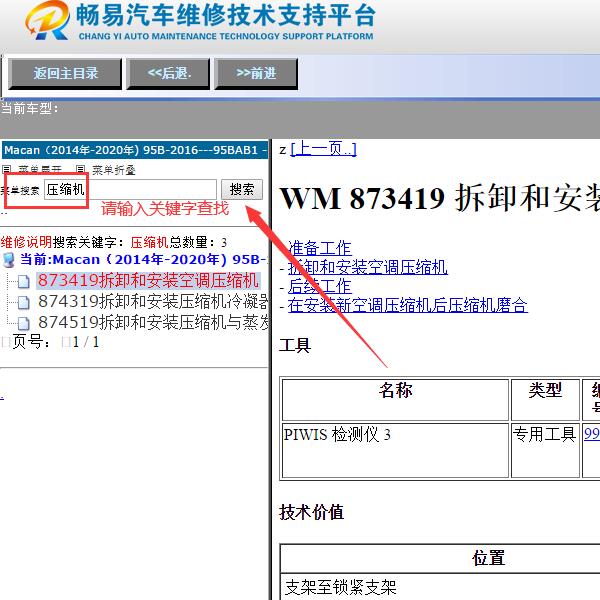This screenshot has width=600, height=600.
Task: Focus the 菜单搜索 keyword input field
Action: [x=130, y=189]
